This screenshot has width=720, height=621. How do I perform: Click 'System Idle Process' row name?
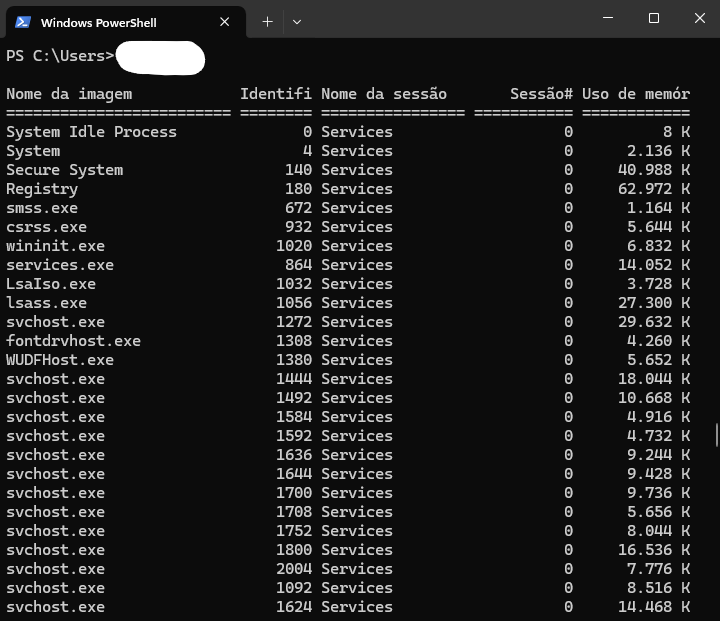91,132
